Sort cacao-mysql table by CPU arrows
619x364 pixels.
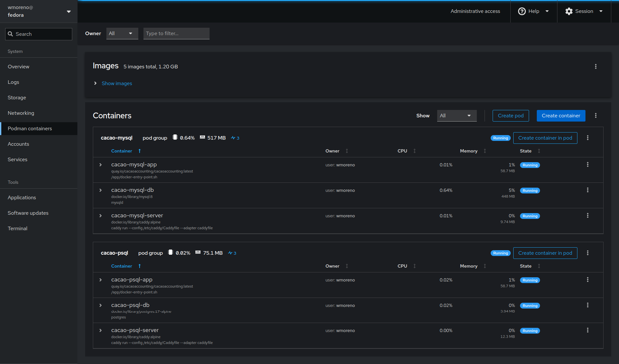click(x=415, y=151)
